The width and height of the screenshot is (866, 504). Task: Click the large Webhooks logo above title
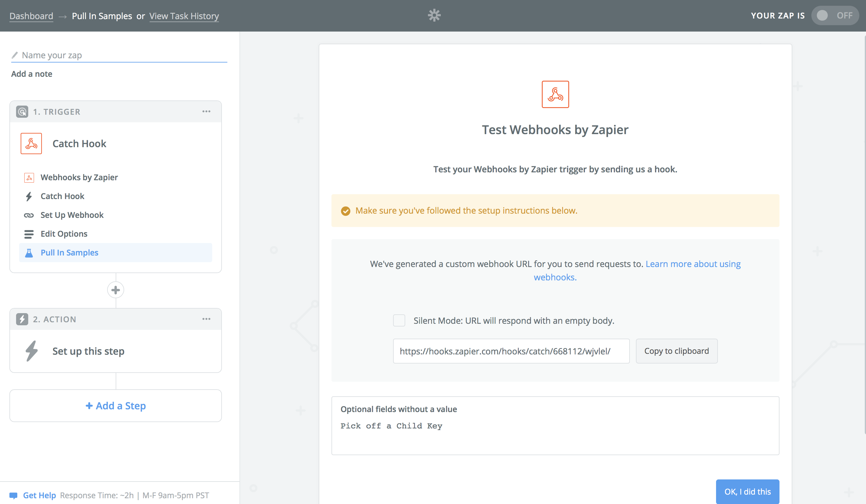pos(555,94)
